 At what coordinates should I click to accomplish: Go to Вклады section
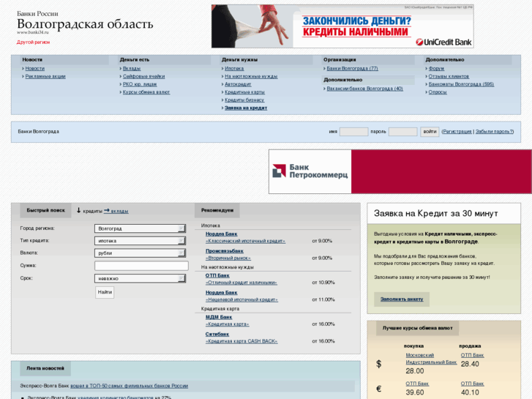(x=132, y=69)
